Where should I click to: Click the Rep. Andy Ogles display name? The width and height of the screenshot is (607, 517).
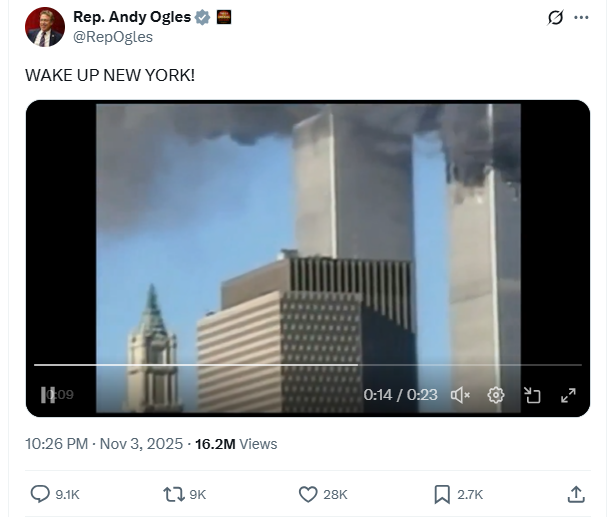coord(132,17)
